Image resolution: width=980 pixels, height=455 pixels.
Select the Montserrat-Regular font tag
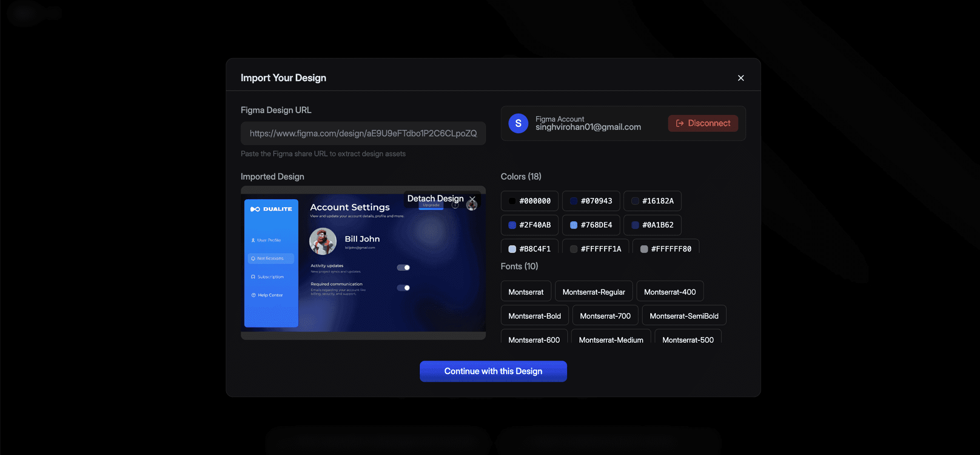pyautogui.click(x=593, y=292)
